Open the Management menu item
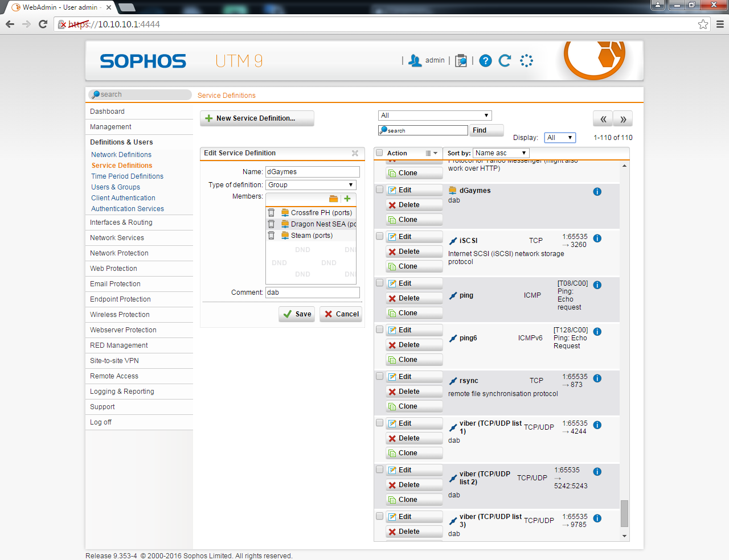Image resolution: width=729 pixels, height=560 pixels. [140, 127]
